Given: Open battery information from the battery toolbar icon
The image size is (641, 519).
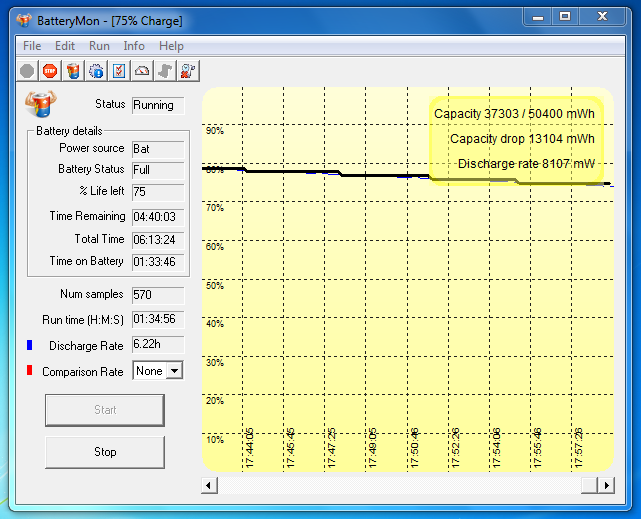Looking at the screenshot, I should [73, 71].
